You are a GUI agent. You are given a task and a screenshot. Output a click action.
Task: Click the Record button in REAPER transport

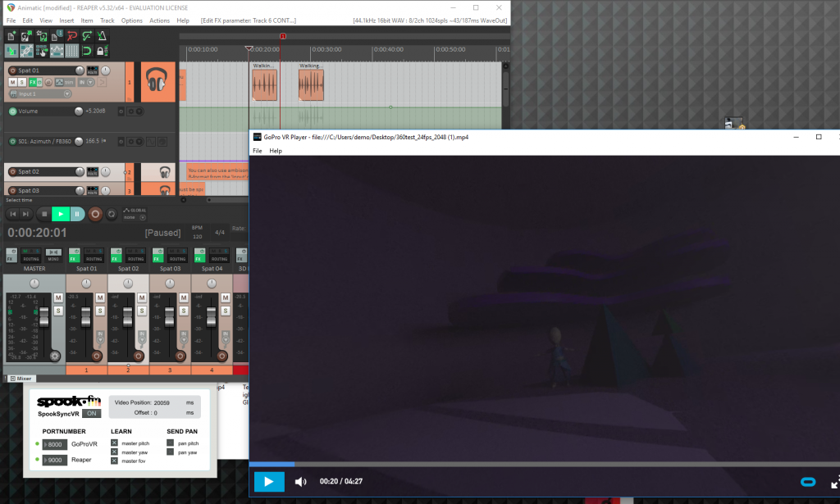click(95, 214)
